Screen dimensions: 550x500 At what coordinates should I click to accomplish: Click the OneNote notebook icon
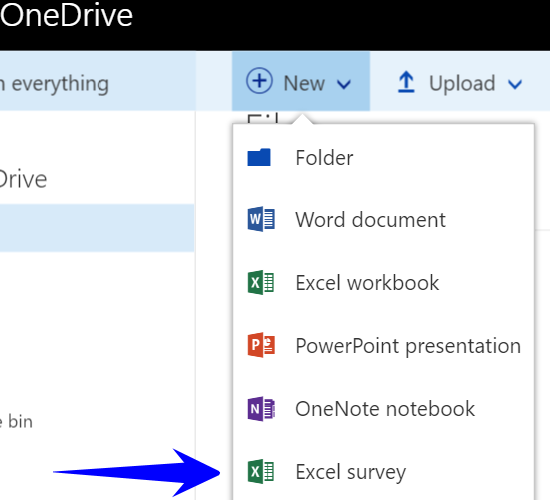pyautogui.click(x=261, y=409)
